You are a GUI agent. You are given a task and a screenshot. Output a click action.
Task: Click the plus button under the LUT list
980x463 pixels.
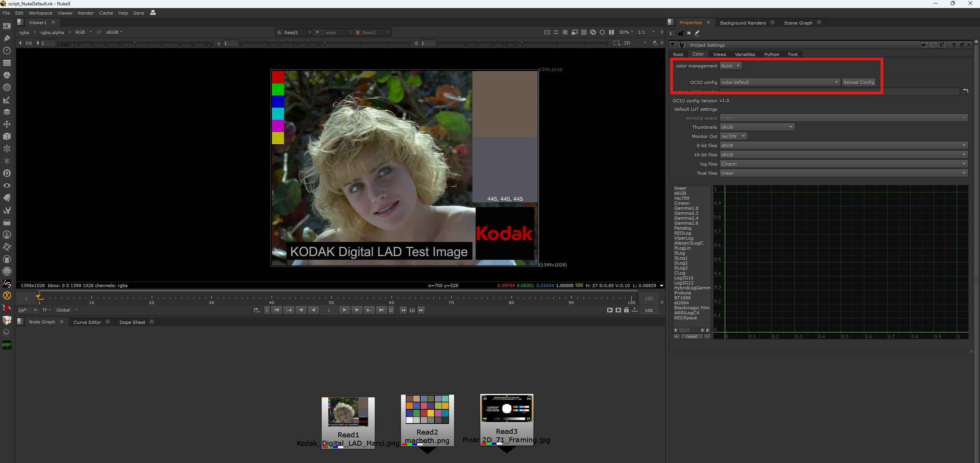click(676, 337)
